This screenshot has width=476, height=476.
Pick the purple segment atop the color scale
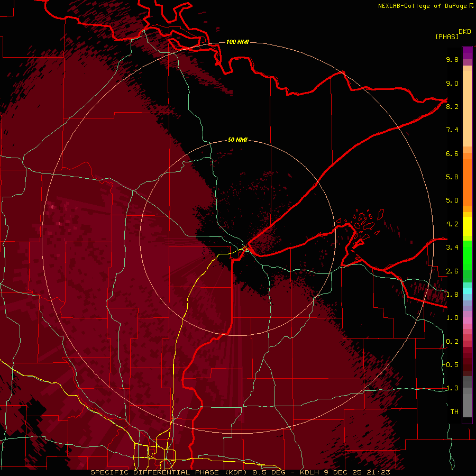click(467, 53)
